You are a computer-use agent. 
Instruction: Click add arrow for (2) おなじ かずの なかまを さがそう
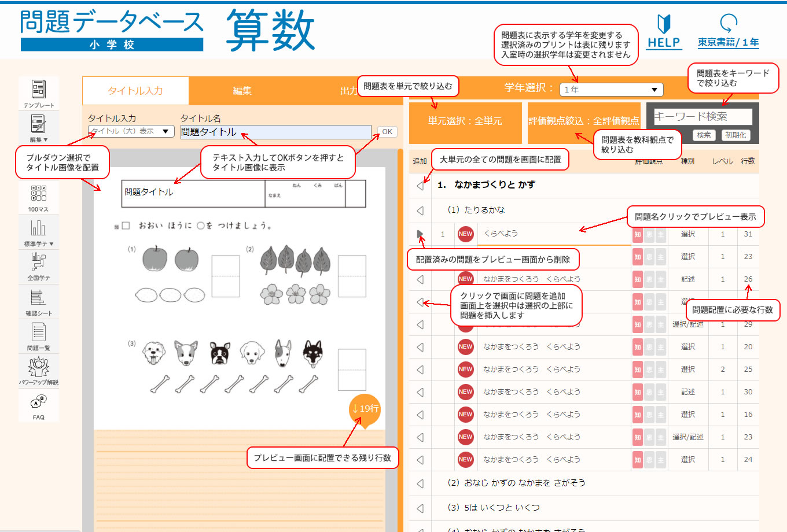(x=420, y=483)
